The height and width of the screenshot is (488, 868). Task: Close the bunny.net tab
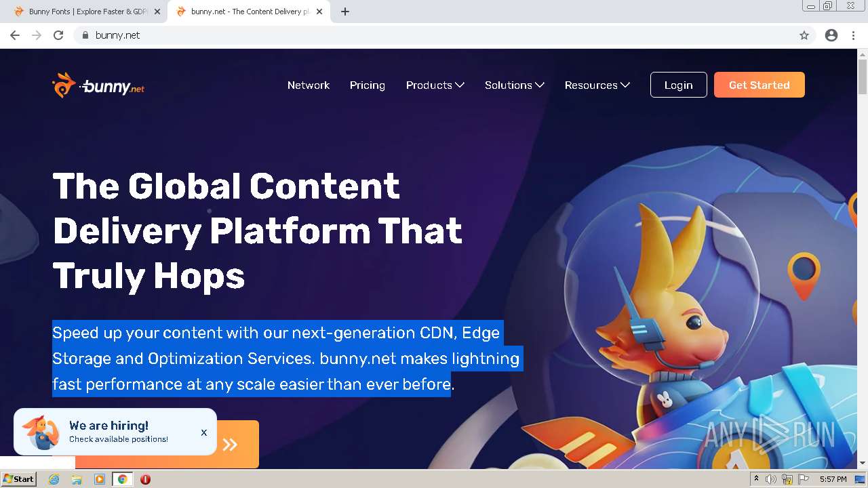[319, 12]
